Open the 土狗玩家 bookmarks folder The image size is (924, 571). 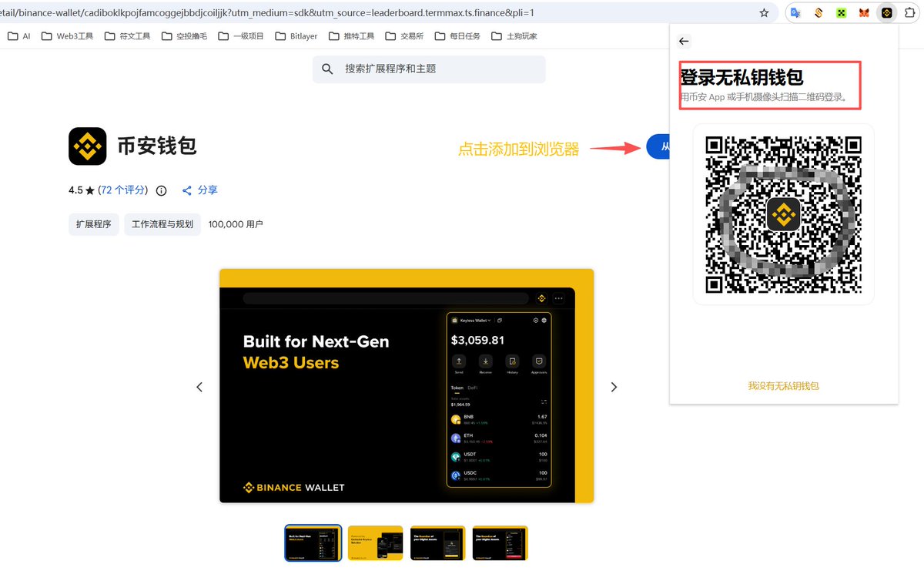514,36
